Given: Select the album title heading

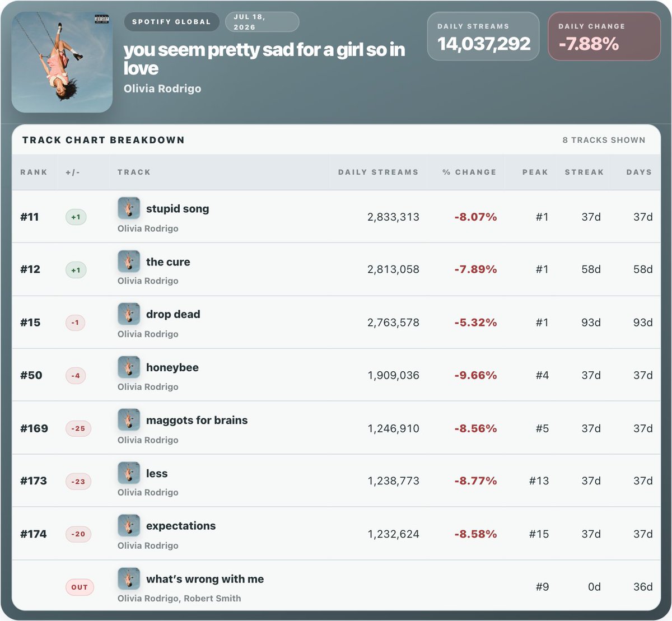Looking at the screenshot, I should (264, 59).
